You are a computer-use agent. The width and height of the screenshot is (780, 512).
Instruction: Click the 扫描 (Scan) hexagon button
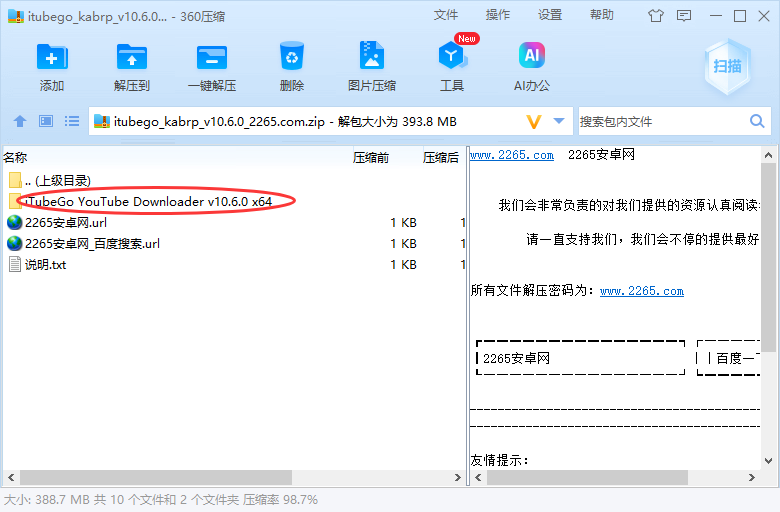coord(727,67)
